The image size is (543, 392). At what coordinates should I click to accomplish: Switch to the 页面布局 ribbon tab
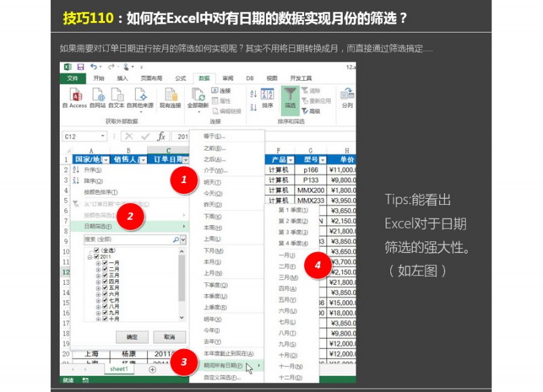151,79
